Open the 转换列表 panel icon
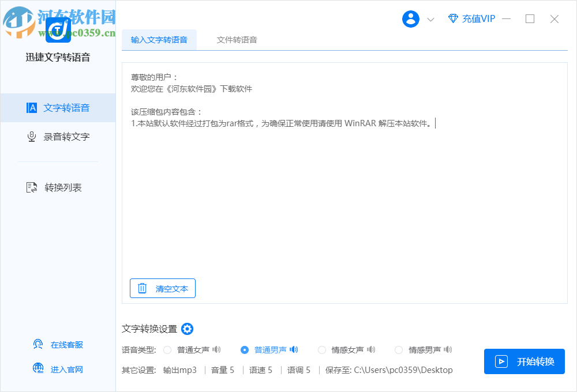This screenshot has height=392, width=577. click(x=31, y=187)
